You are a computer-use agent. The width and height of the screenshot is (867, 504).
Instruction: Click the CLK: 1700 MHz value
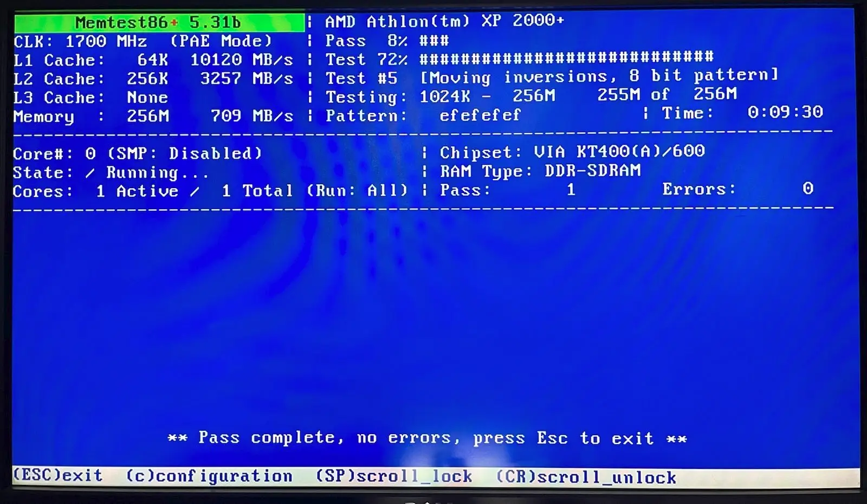[x=80, y=41]
